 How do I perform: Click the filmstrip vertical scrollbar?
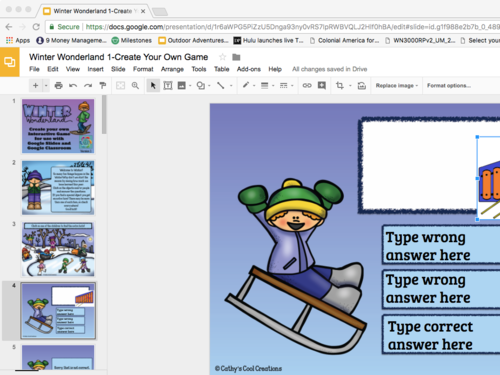104,114
